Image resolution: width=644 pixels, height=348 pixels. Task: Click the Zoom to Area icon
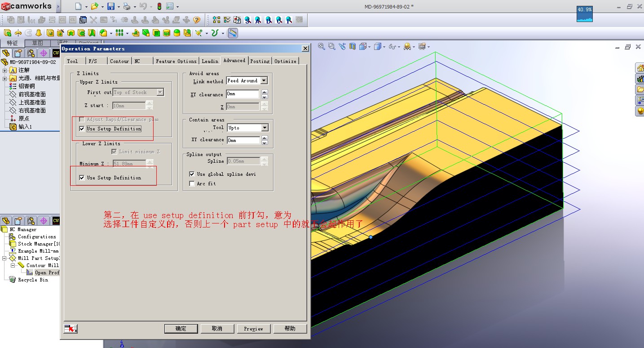pos(332,46)
